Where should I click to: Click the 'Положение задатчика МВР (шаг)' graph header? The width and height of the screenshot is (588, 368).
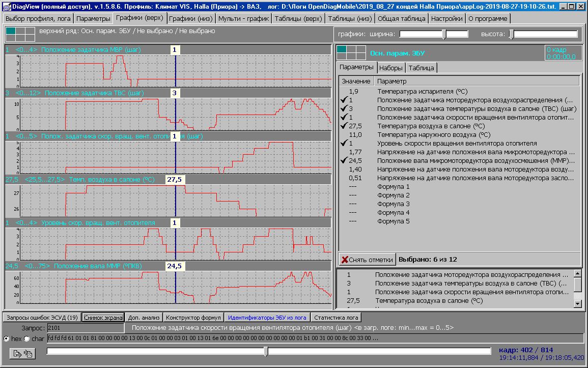click(x=168, y=49)
